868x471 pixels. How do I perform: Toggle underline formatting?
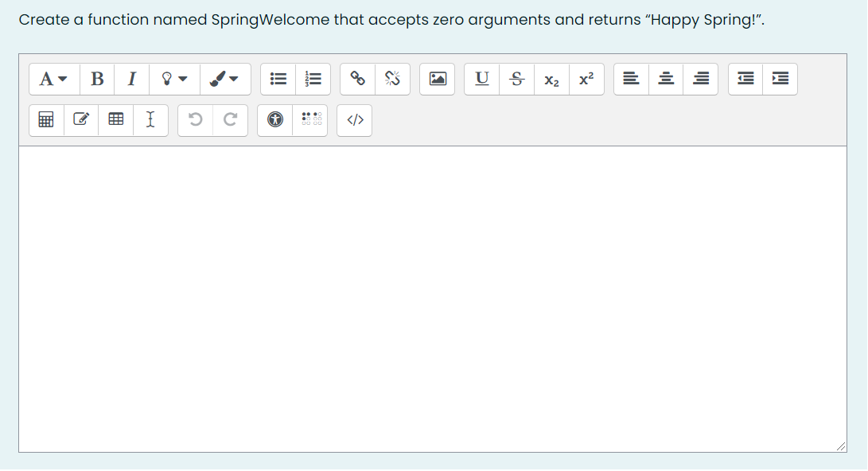pos(481,79)
